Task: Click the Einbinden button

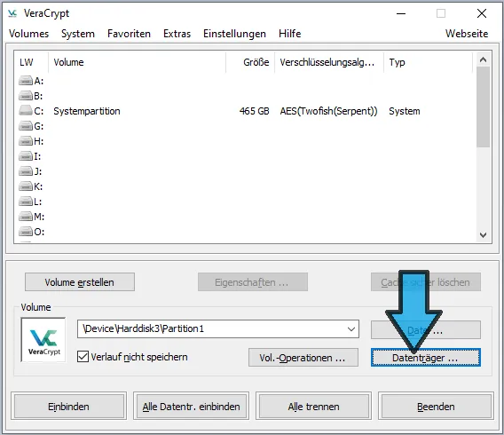Action: pos(69,407)
